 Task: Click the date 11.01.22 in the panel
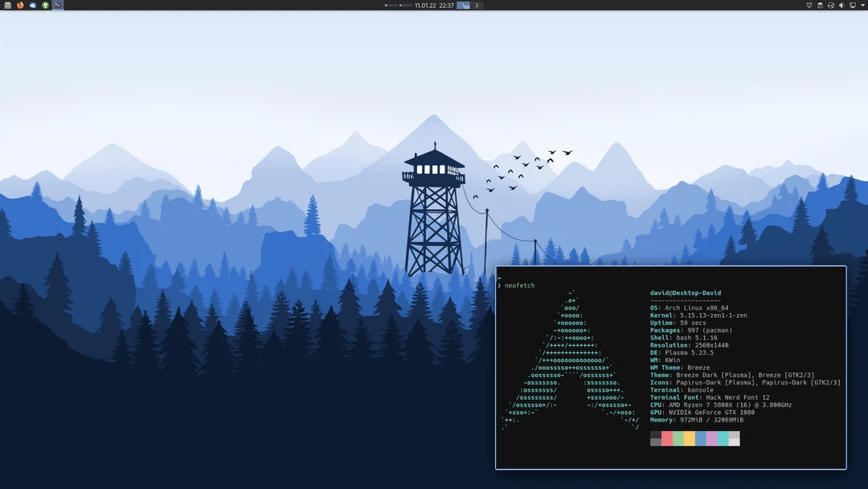point(425,5)
